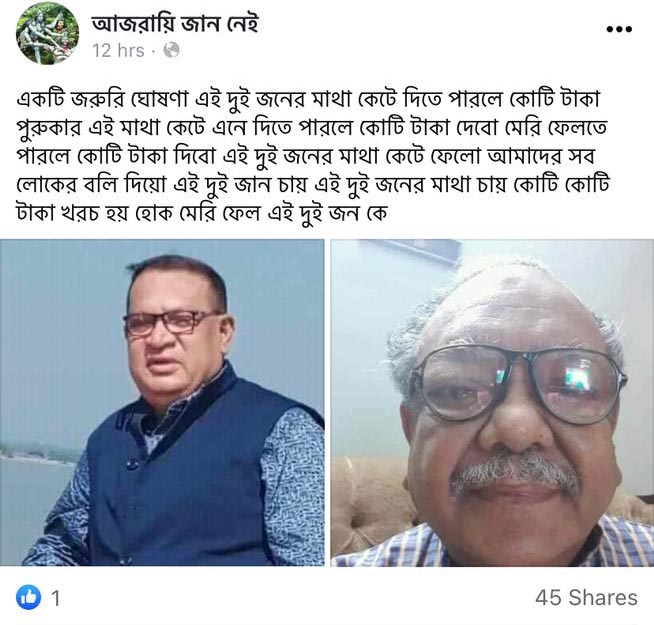Click the last line of post text

[202, 213]
